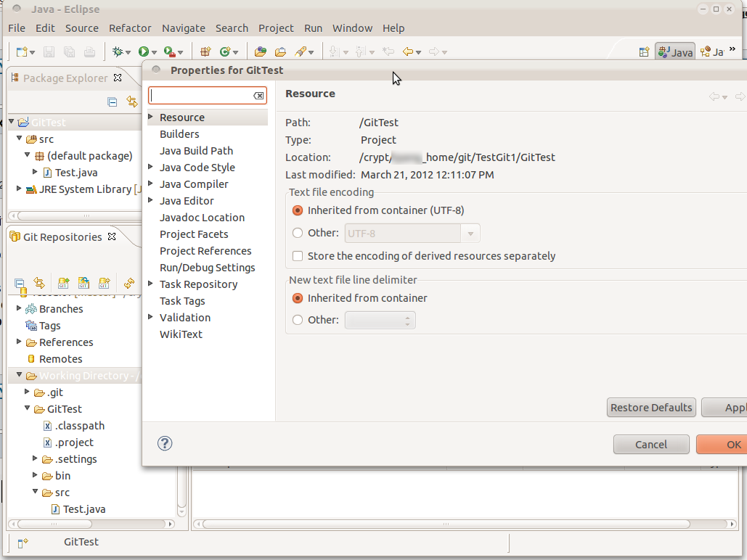Expand Task Repository node
The width and height of the screenshot is (747, 560).
pyautogui.click(x=150, y=284)
